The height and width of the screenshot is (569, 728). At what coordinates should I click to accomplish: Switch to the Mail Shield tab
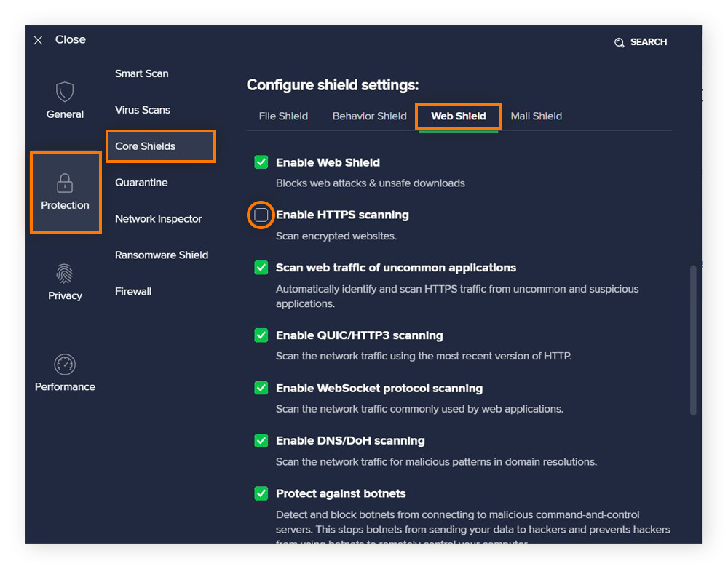click(x=536, y=116)
